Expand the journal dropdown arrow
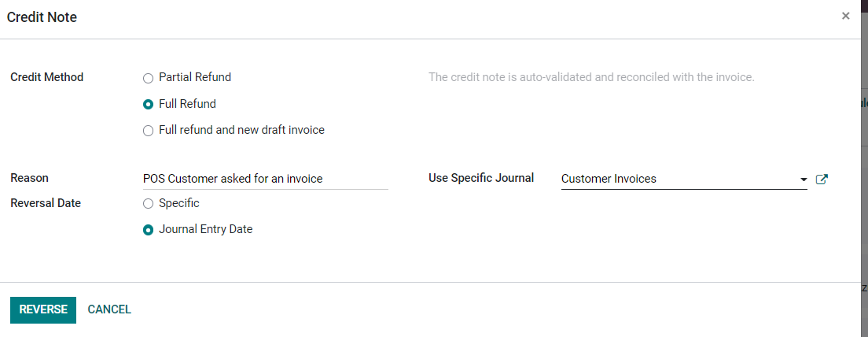The width and height of the screenshot is (868, 337). click(x=804, y=180)
